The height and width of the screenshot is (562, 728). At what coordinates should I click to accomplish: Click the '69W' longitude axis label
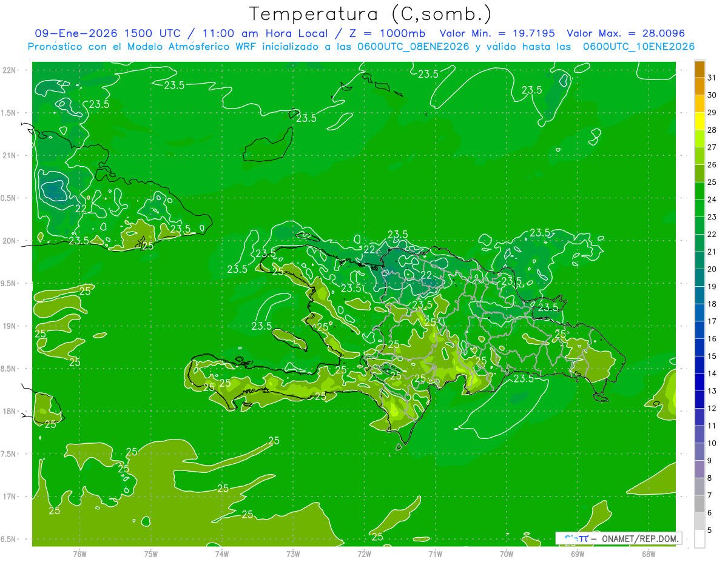click(x=577, y=554)
